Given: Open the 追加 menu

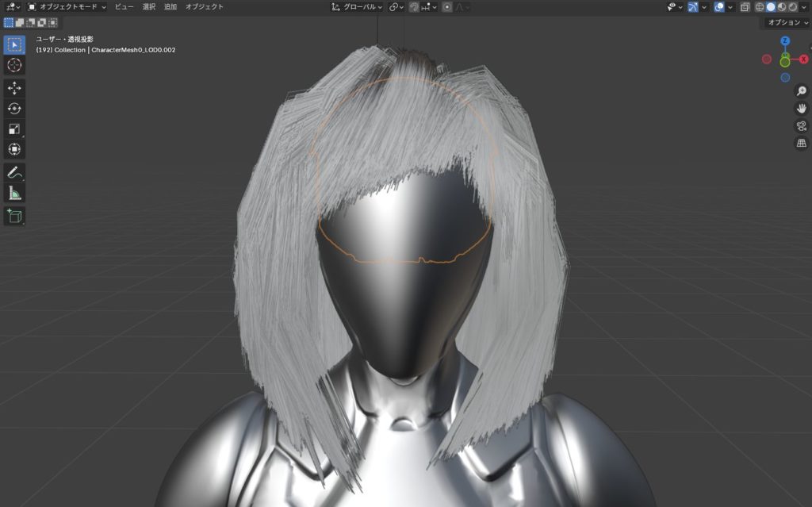Looking at the screenshot, I should pos(170,7).
